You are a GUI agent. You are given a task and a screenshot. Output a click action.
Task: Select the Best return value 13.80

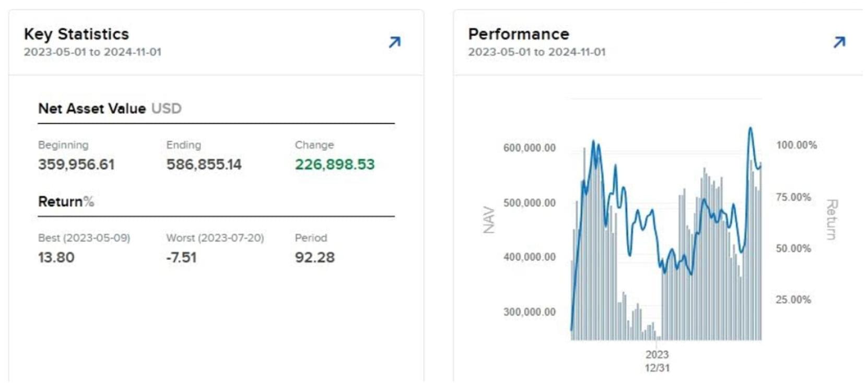pyautogui.click(x=56, y=257)
